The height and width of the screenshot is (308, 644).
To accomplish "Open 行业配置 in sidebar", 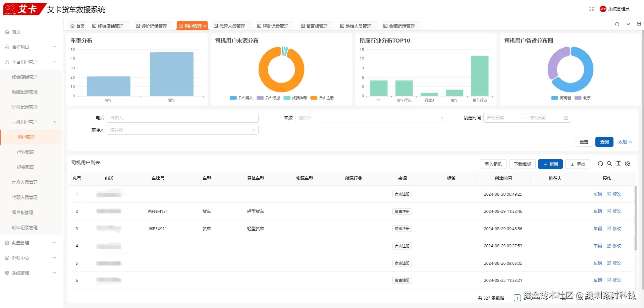I will tap(25, 152).
